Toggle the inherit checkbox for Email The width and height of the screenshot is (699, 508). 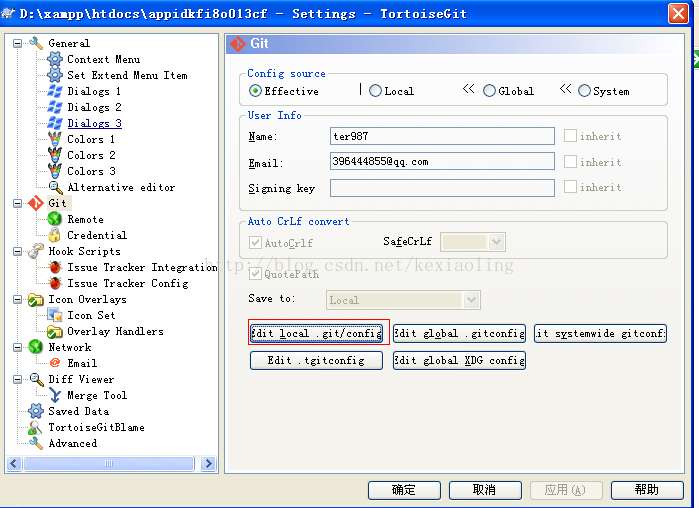pyautogui.click(x=570, y=161)
